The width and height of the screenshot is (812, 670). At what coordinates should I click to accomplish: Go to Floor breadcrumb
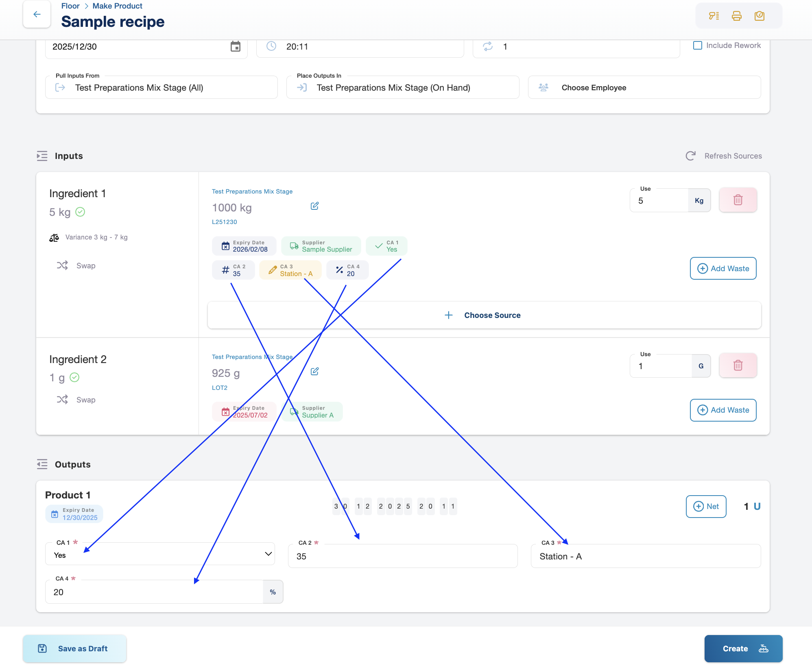70,6
